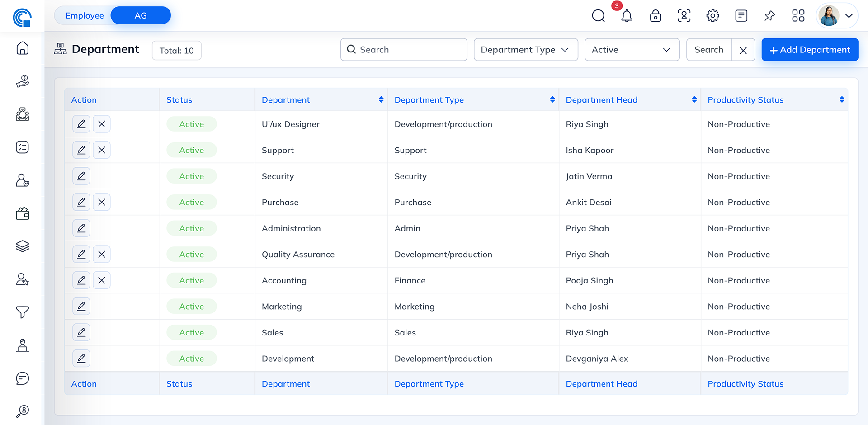Expand the Department Type dropdown
868x425 pixels.
click(x=525, y=50)
